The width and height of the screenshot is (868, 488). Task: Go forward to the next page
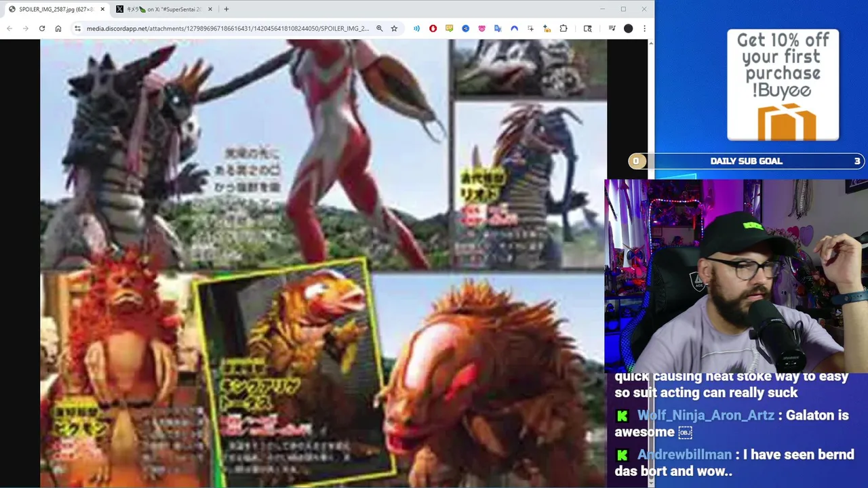click(x=26, y=28)
